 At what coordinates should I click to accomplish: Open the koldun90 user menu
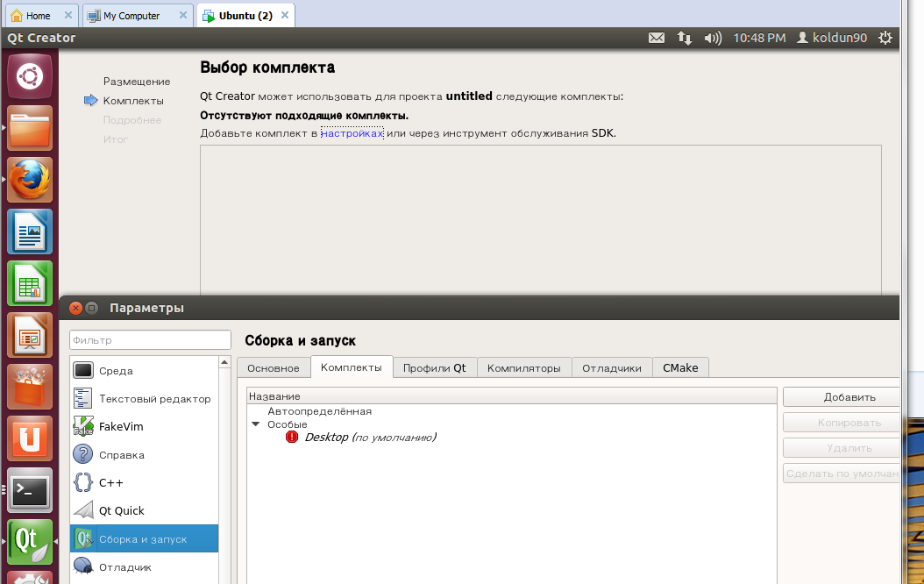point(832,38)
